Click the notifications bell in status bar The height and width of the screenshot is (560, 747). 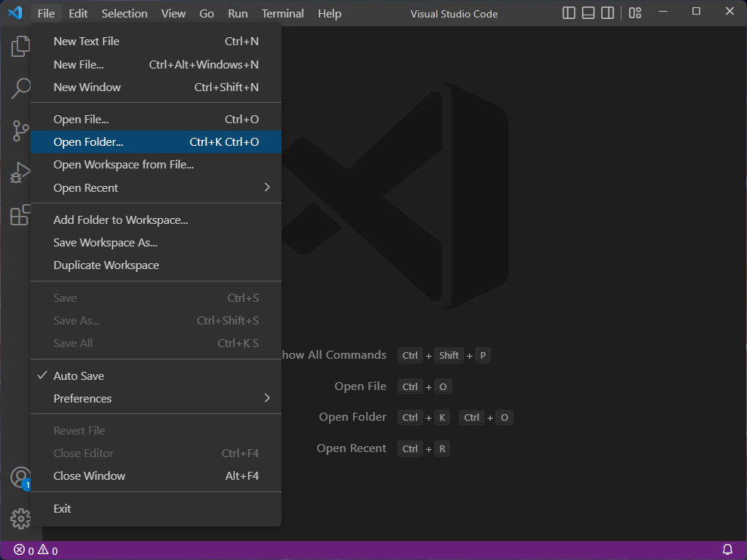click(727, 550)
